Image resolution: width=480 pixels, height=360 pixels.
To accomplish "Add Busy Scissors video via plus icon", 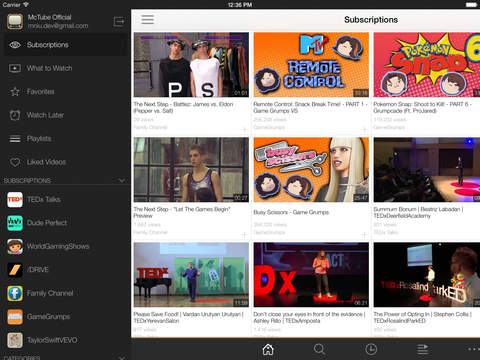I will tap(364, 235).
